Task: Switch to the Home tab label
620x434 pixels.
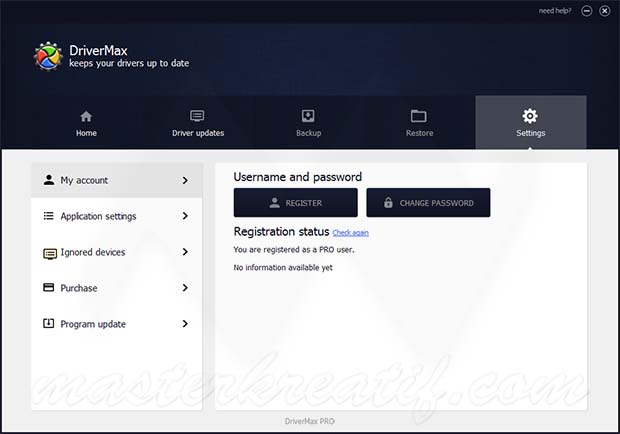Action: (86, 133)
